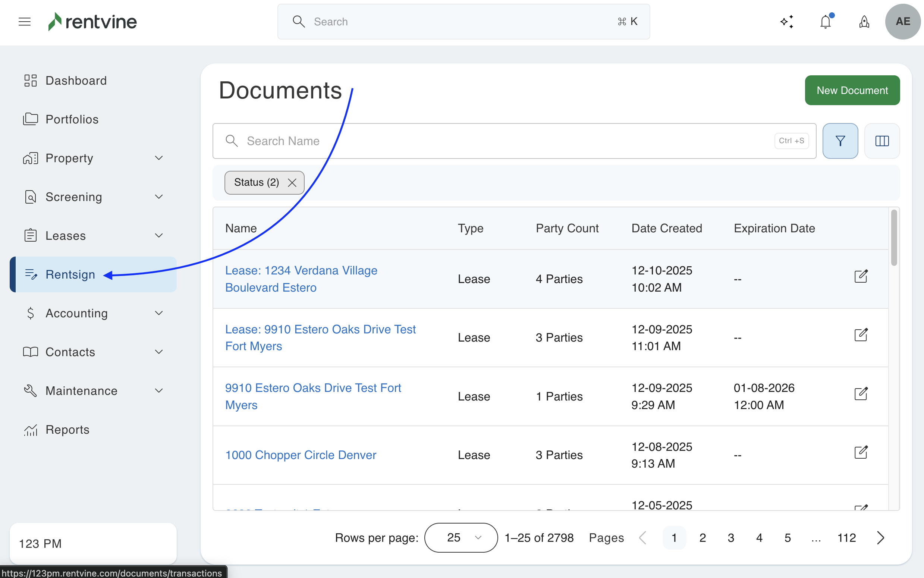Toggle the filter funnel icon
924x578 pixels.
tap(840, 141)
